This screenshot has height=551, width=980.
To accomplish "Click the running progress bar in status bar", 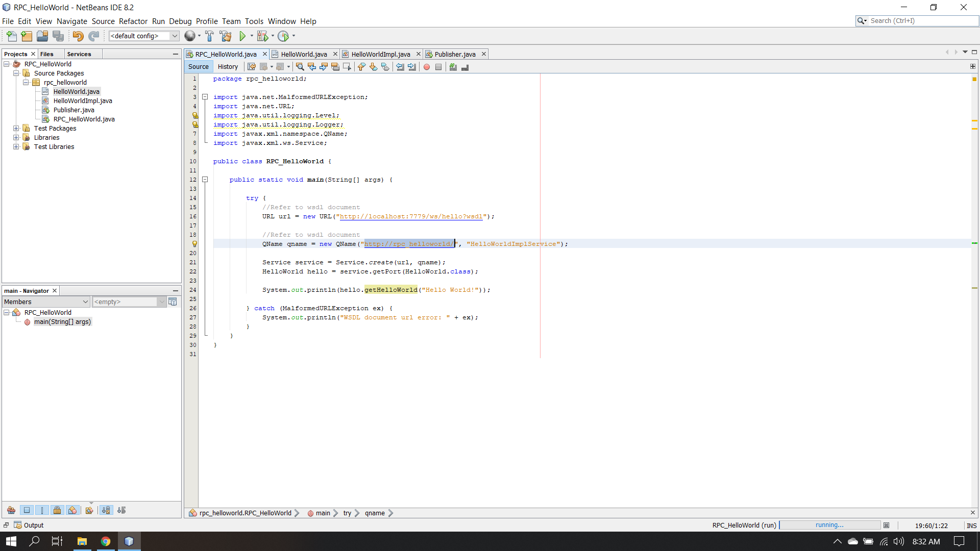I will click(x=830, y=525).
